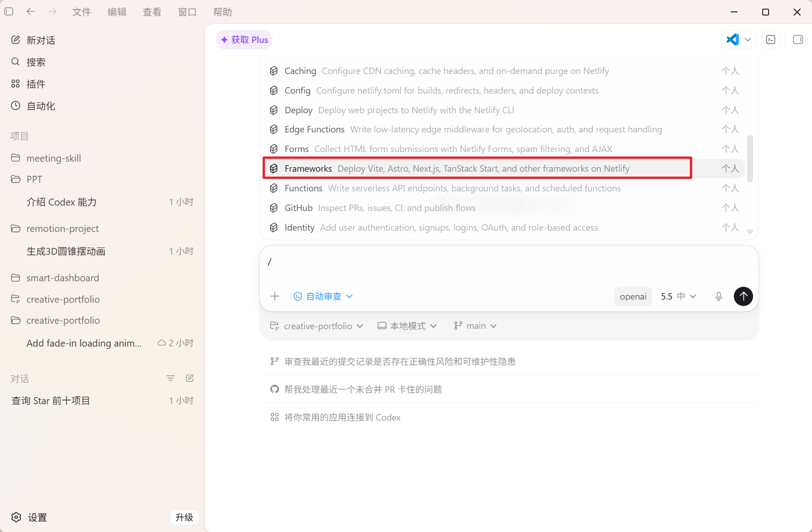Open 搜索 in the sidebar
812x532 pixels.
coord(101,62)
